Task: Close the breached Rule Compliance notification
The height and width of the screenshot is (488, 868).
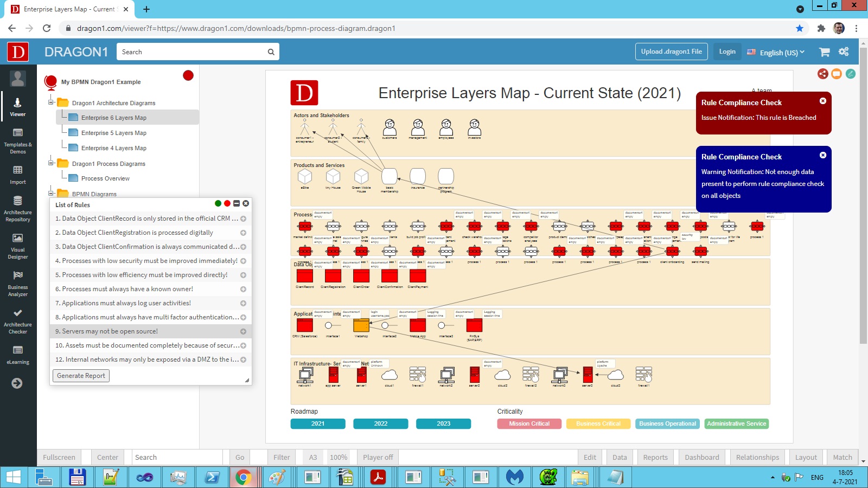Action: pos(823,101)
